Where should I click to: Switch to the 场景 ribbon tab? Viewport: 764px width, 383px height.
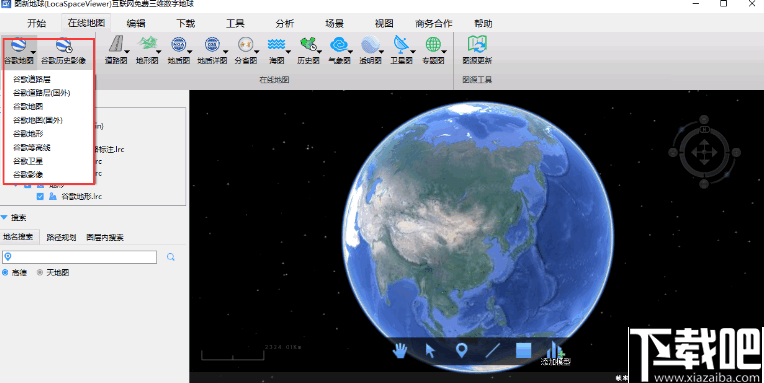click(x=334, y=23)
